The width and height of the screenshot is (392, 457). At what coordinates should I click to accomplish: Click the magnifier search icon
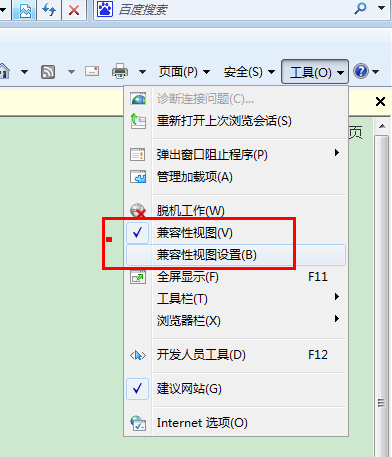point(360,9)
